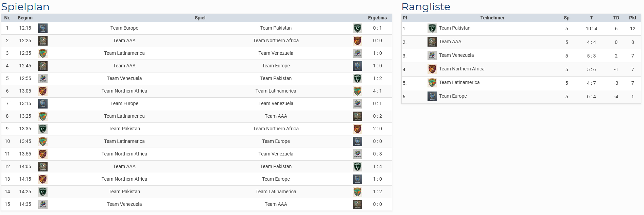Click Team Northern Africa's logo in the Rangliste

[432, 69]
